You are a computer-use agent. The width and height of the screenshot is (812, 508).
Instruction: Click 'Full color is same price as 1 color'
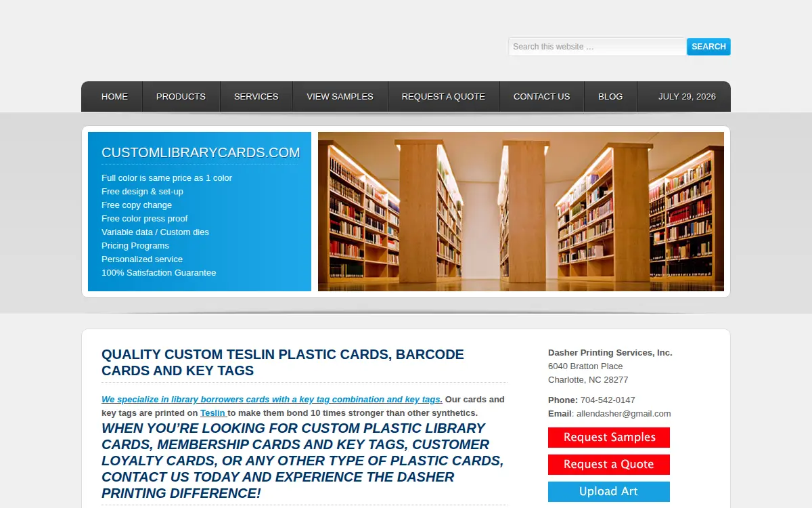pyautogui.click(x=166, y=178)
